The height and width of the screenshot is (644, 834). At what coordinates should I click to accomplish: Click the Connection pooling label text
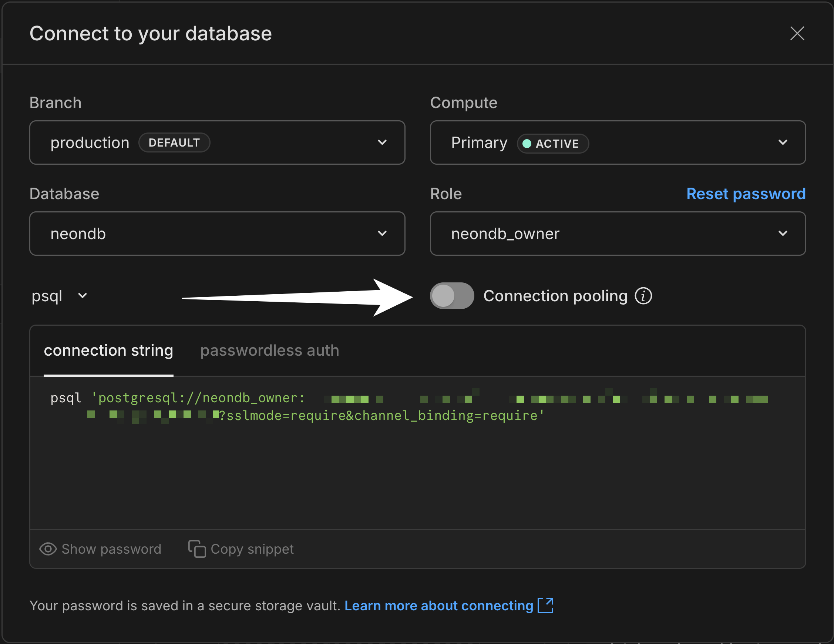click(555, 296)
